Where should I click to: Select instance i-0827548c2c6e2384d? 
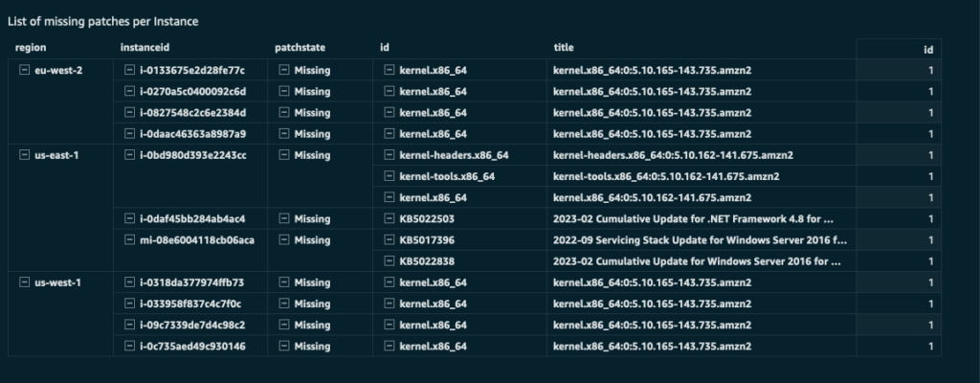tap(192, 113)
